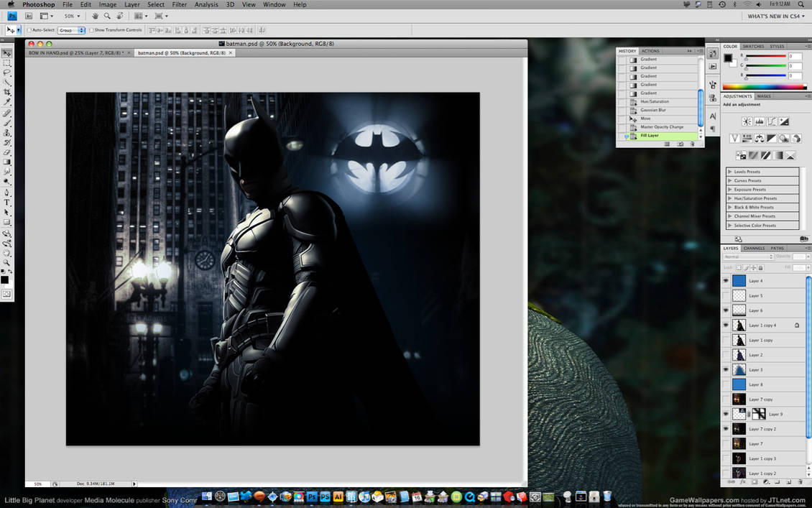Show Layer 2 visibility
Viewport: 812px width, 508px height.
point(726,355)
